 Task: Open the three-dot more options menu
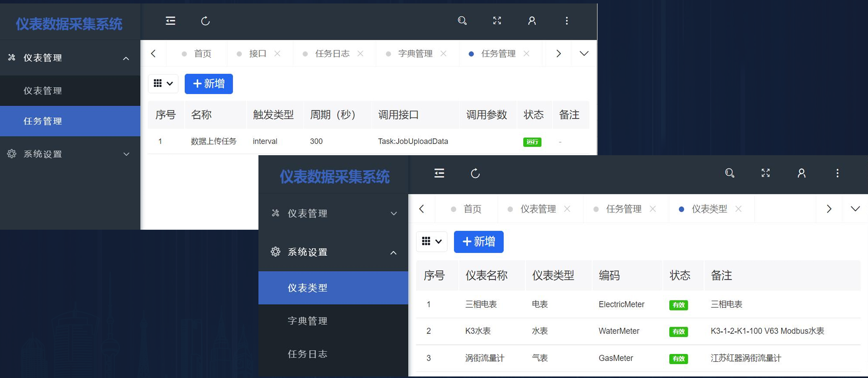566,21
